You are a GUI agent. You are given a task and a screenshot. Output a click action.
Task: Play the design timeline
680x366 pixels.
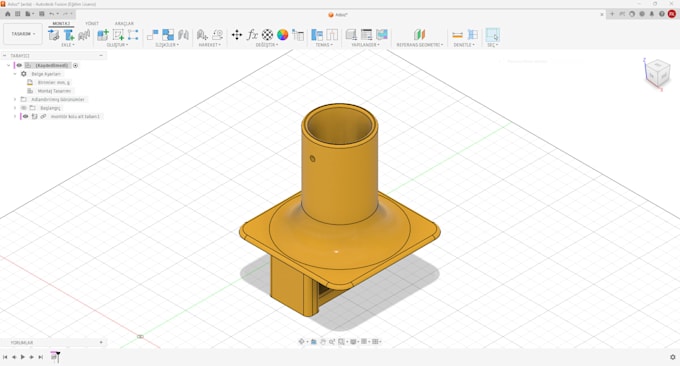coord(23,357)
